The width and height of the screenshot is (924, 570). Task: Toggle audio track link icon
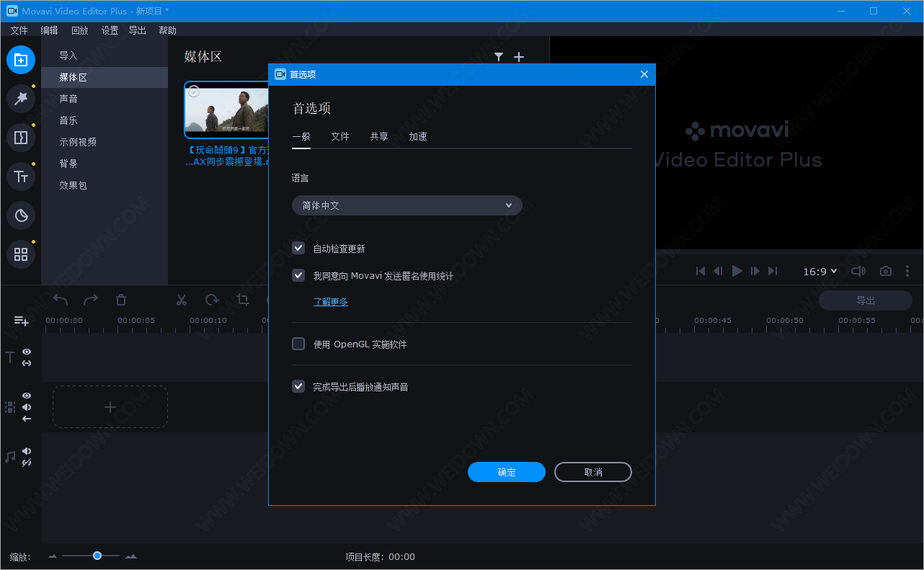click(x=27, y=463)
